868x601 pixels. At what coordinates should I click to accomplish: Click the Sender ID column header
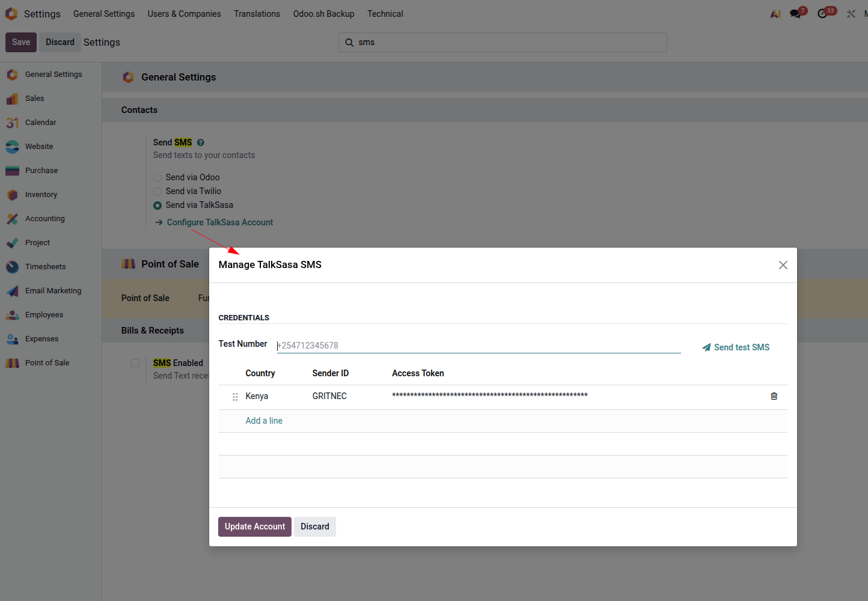[331, 373]
